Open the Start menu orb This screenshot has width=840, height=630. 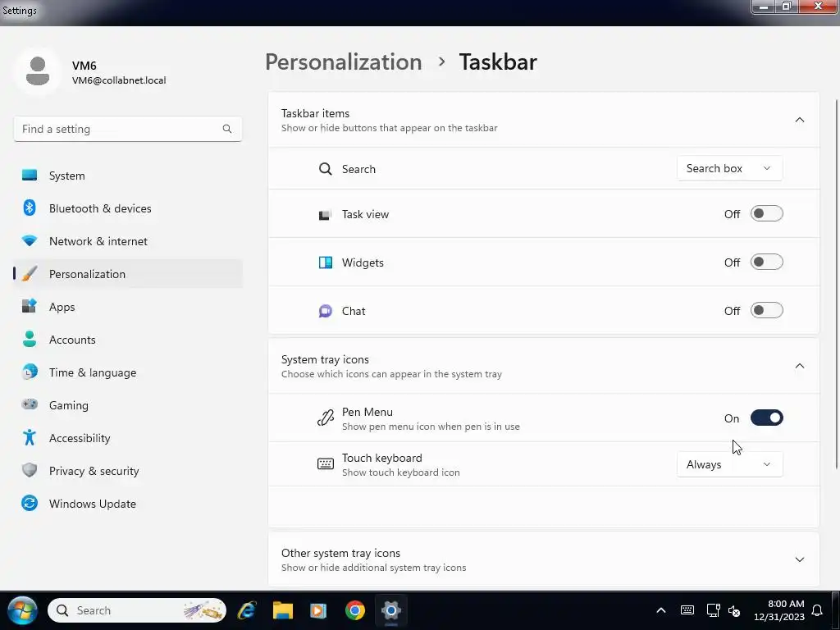tap(21, 610)
